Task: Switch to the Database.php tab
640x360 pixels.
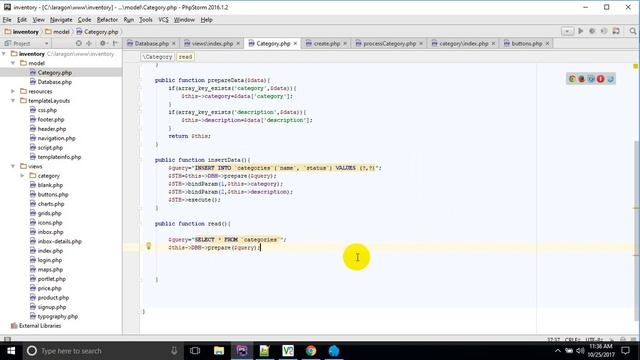Action: (x=151, y=43)
